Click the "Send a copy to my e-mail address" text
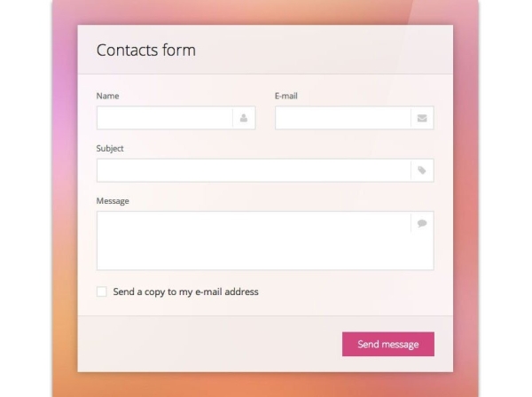The height and width of the screenshot is (397, 532). pyautogui.click(x=185, y=292)
